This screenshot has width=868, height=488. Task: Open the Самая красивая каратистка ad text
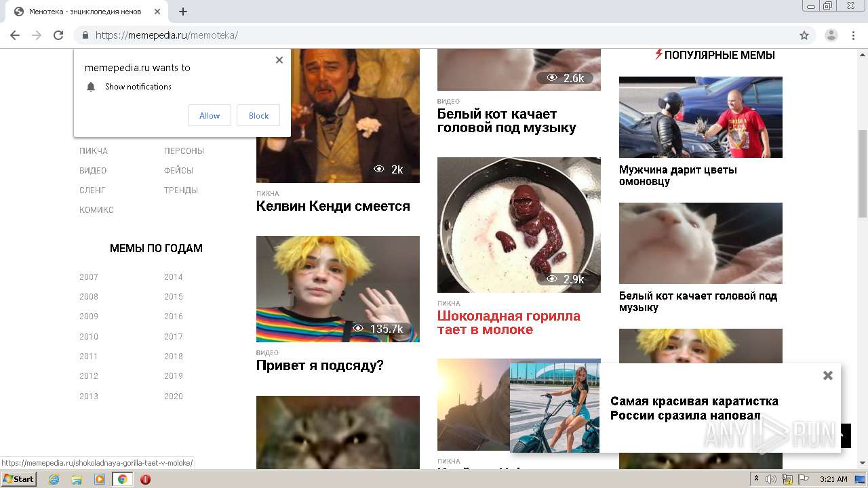point(694,408)
